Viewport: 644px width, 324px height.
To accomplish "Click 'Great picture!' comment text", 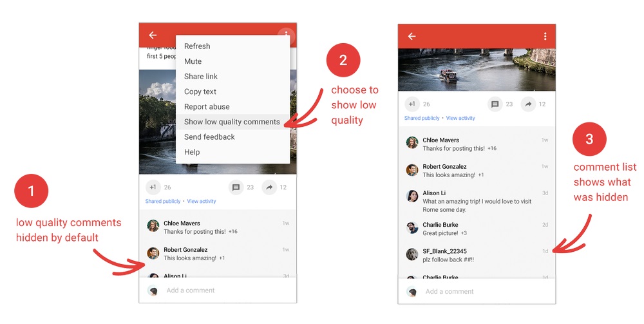I will point(440,233).
